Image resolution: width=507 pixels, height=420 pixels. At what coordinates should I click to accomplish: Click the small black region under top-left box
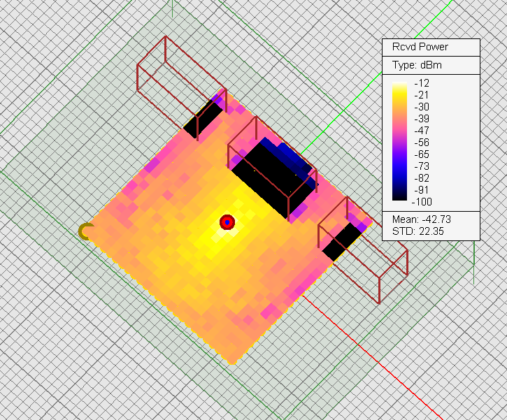201,120
